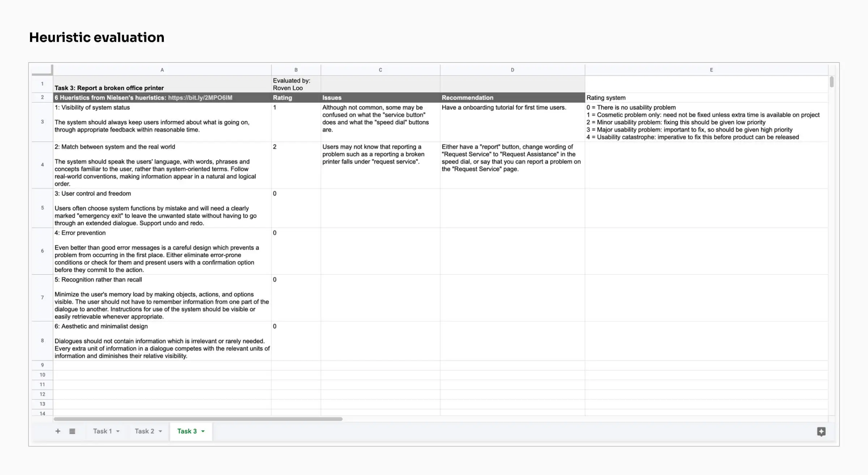Open Task 1 tab dropdown arrow
The image size is (868, 475).
tap(118, 431)
